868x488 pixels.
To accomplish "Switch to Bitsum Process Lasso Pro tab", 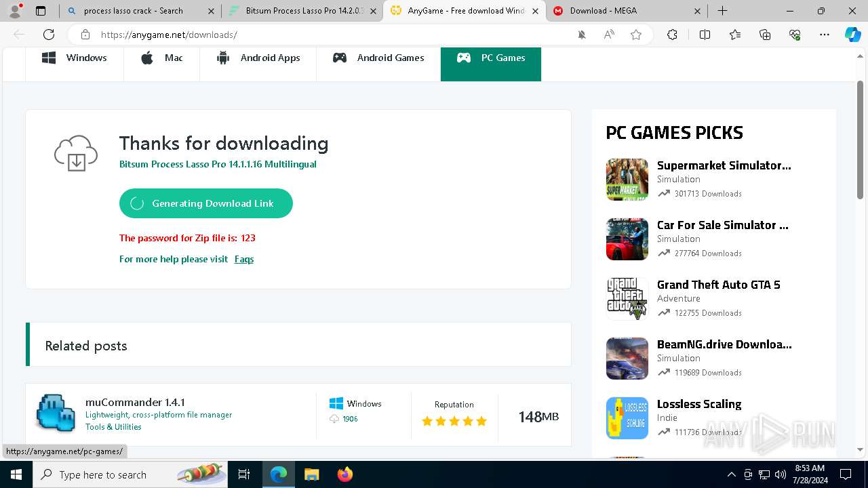I will pos(302,11).
